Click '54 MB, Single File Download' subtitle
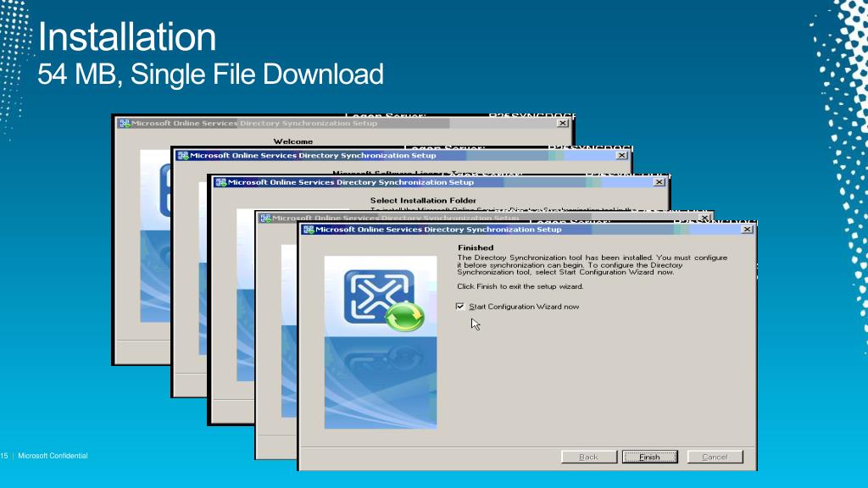Image resolution: width=868 pixels, height=488 pixels. (x=210, y=75)
